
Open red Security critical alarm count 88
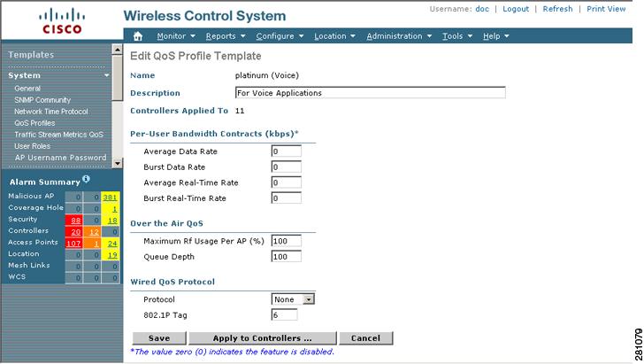point(74,221)
